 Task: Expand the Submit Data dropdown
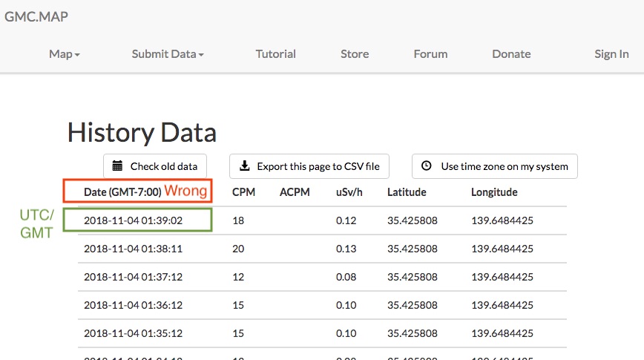click(168, 54)
